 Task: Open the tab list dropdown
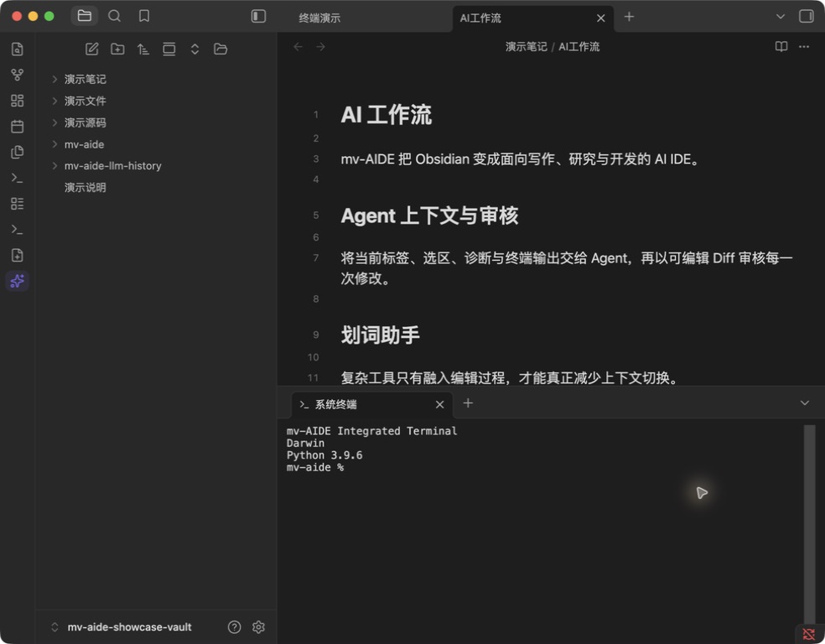tap(781, 16)
